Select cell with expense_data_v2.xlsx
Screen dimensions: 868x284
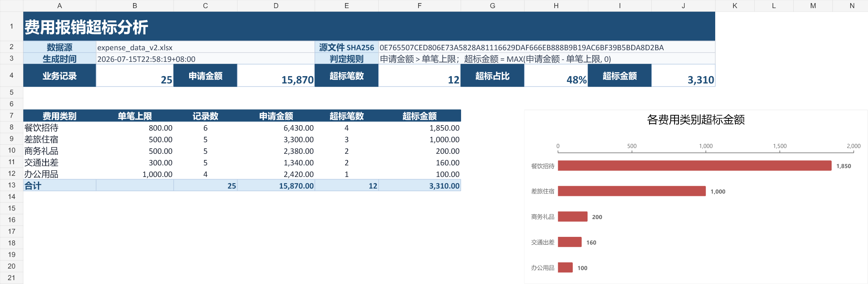[x=205, y=47]
